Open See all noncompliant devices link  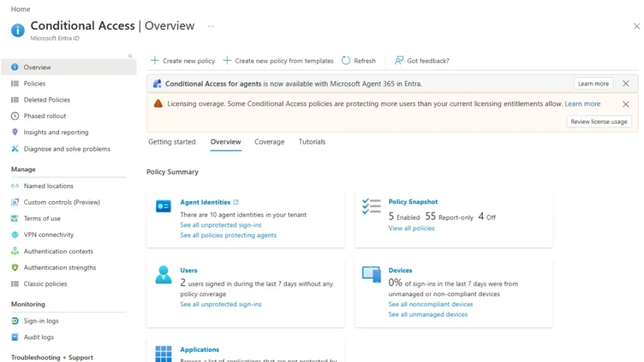click(430, 304)
